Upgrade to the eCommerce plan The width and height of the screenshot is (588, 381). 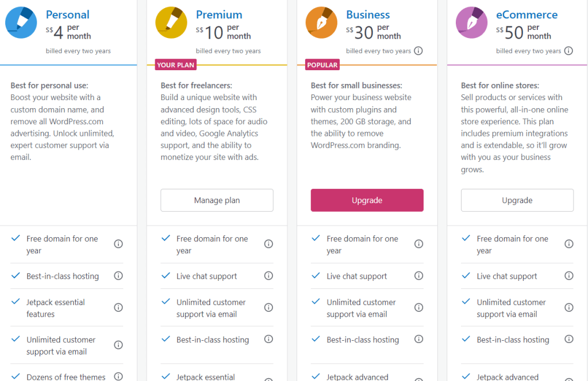pos(517,200)
